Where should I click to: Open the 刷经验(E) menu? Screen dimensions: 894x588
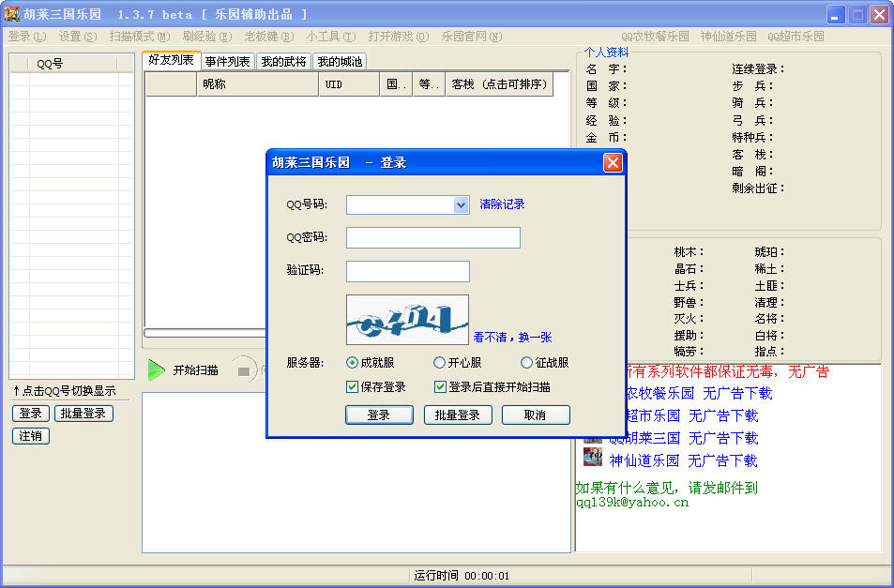(207, 37)
